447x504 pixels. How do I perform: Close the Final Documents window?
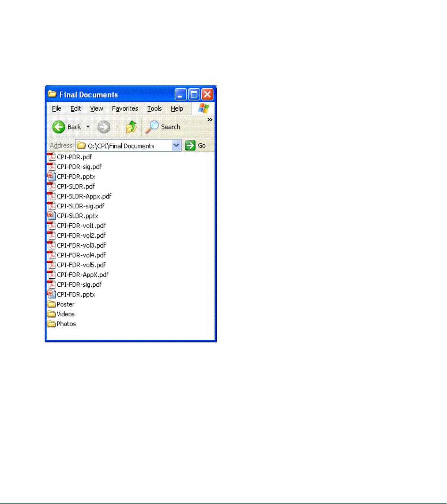tap(207, 94)
